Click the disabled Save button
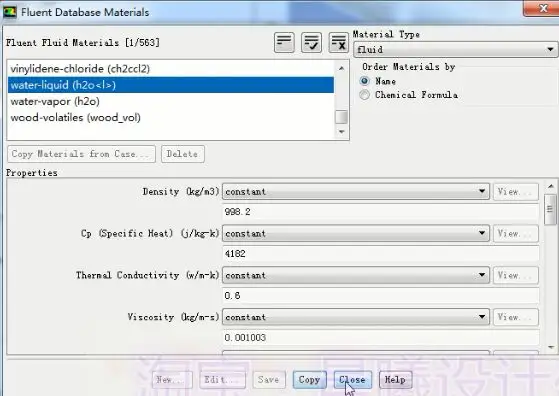 [x=269, y=380]
